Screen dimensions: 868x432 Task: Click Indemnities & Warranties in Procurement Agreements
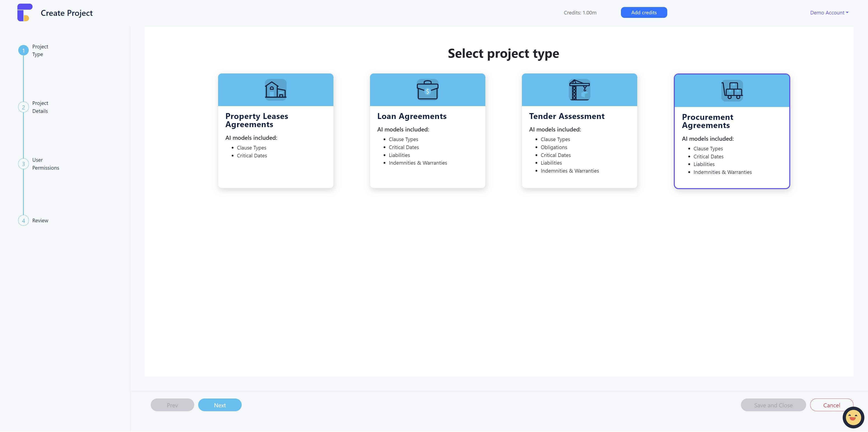(x=722, y=172)
